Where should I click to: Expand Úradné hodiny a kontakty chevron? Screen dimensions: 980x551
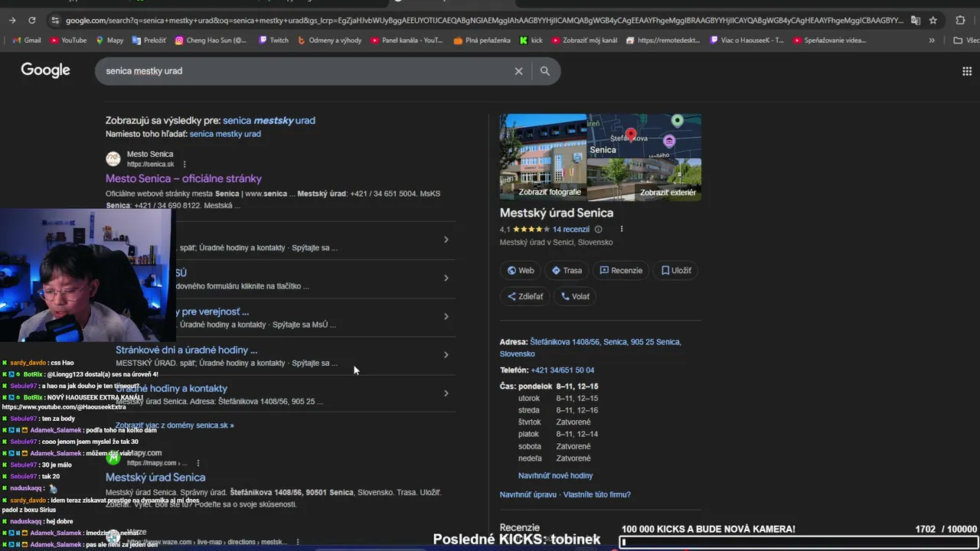tap(446, 393)
